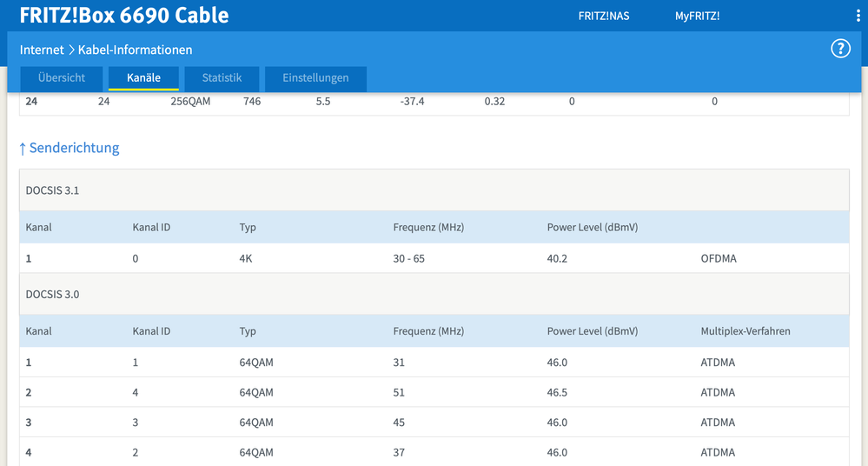Screen dimensions: 868x466
Task: Open the Statistik tab
Action: pos(222,78)
